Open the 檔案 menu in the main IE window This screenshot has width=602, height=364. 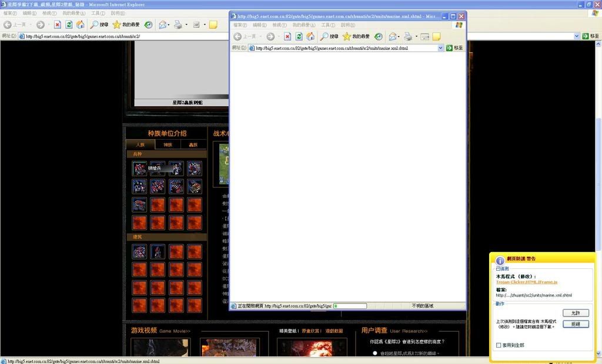point(10,13)
